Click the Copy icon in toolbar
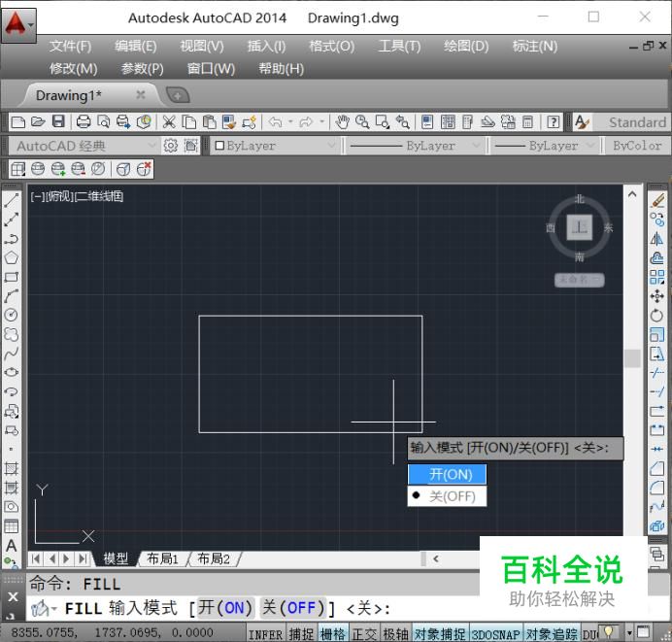Image resolution: width=672 pixels, height=642 pixels. (189, 122)
